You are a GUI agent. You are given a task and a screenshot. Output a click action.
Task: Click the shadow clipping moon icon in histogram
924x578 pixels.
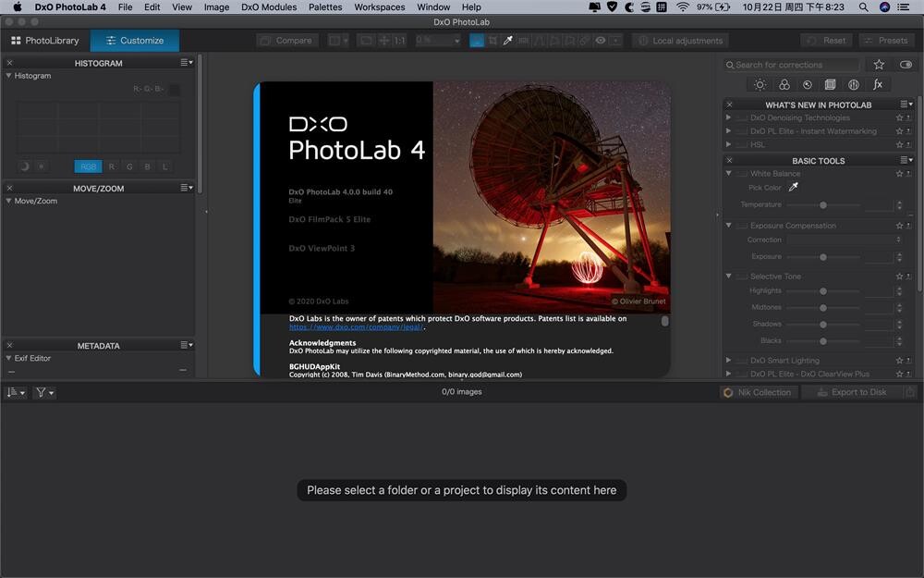24,166
